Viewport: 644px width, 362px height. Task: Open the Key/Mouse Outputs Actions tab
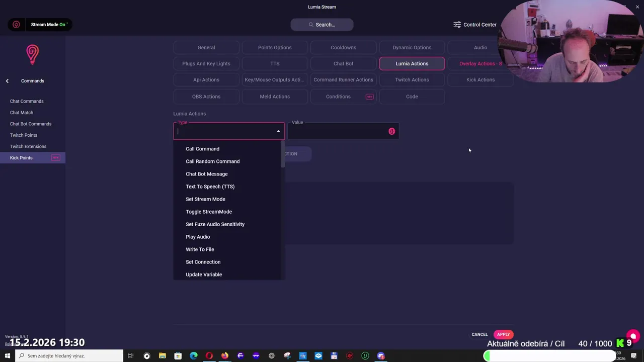[x=275, y=79]
